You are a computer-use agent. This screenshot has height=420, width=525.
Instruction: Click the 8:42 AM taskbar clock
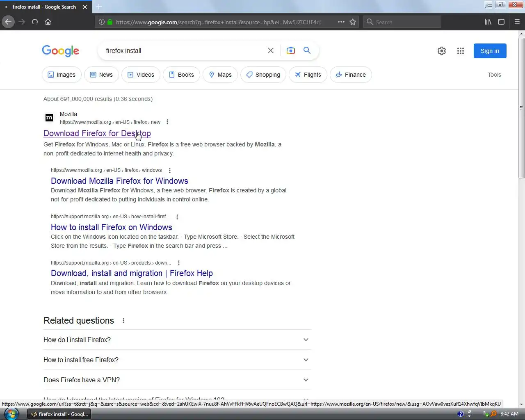pyautogui.click(x=509, y=414)
